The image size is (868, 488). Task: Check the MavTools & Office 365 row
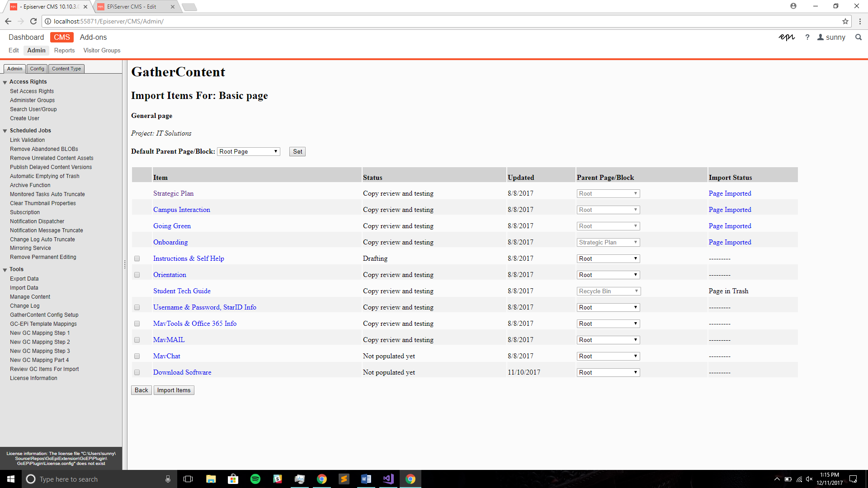pos(137,324)
